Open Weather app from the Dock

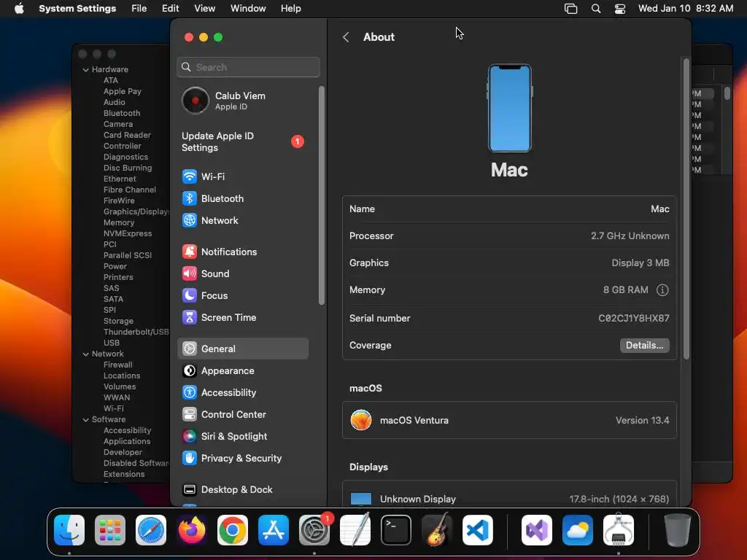click(x=578, y=530)
